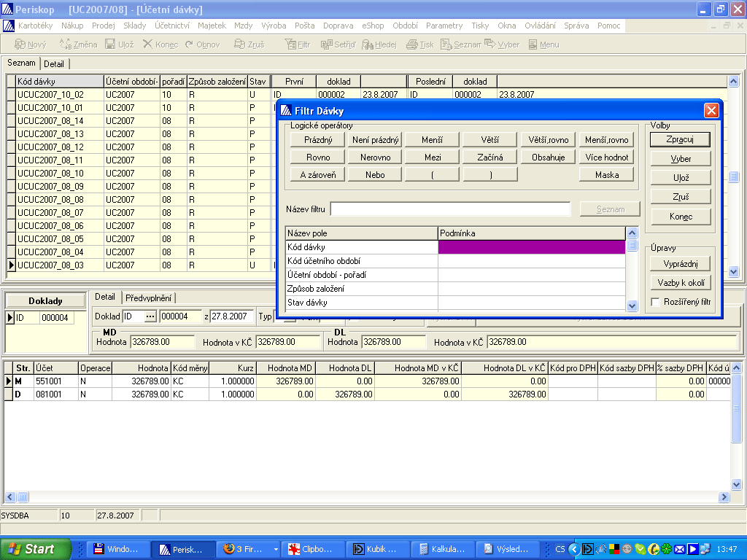
Task: Switch to the Předvyplnění tab
Action: point(149,297)
